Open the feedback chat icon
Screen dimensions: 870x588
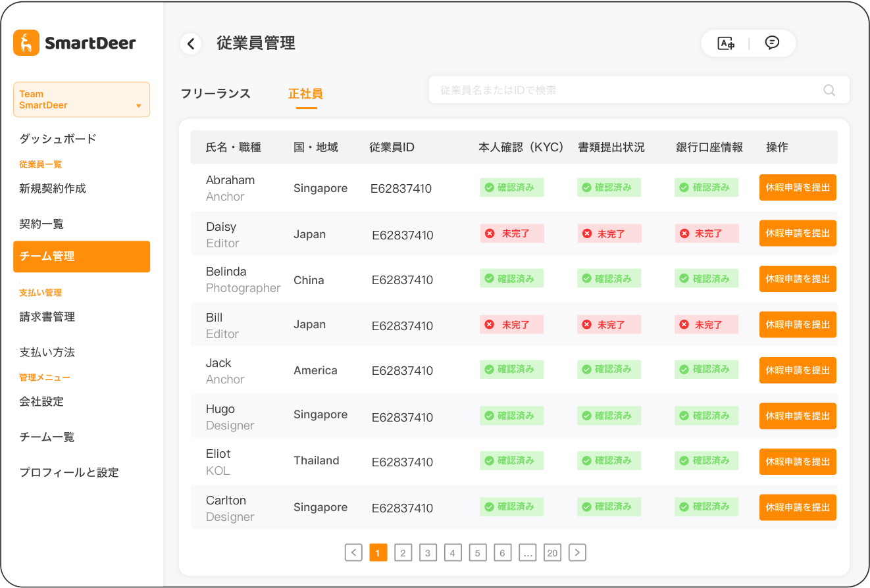point(772,43)
